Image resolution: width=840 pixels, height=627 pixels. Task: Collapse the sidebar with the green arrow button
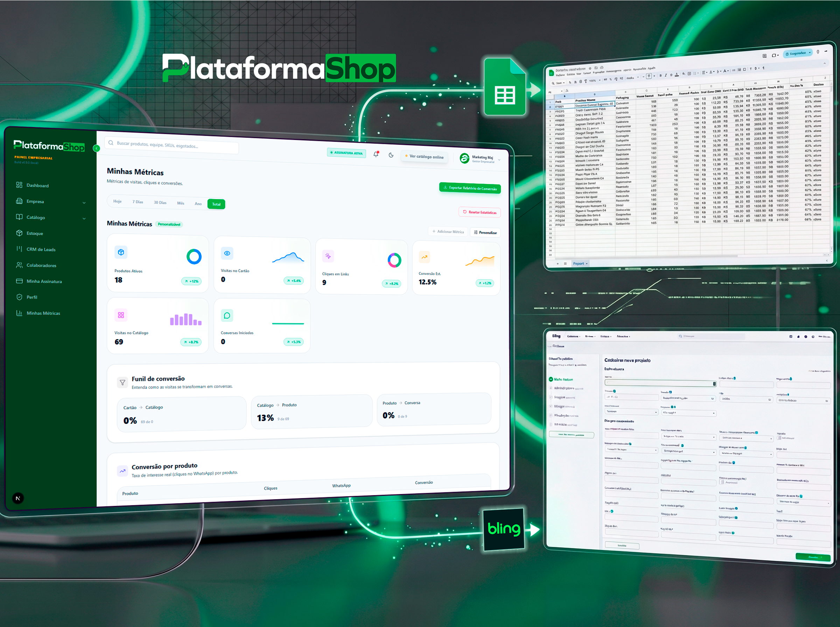(x=96, y=148)
